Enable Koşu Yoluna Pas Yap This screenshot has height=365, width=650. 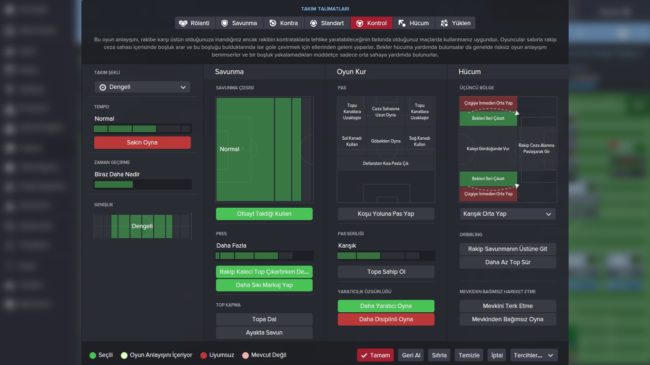(x=386, y=214)
